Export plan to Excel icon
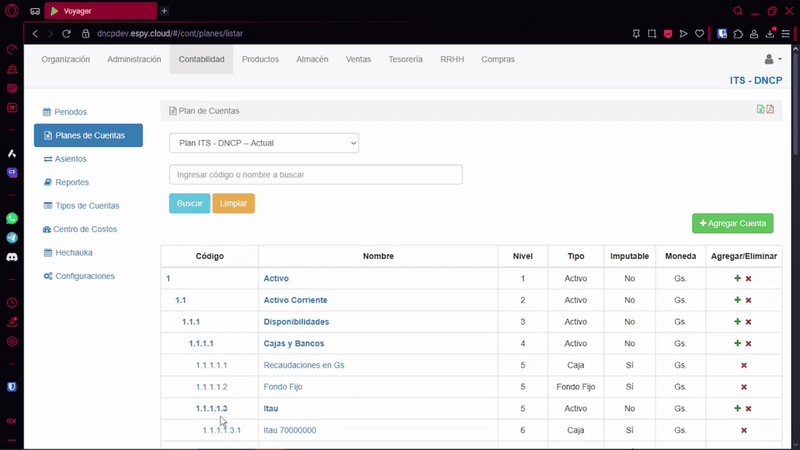 [x=761, y=110]
